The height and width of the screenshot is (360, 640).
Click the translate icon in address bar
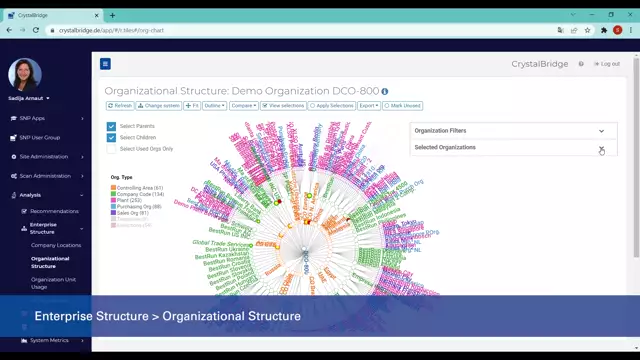coord(560,30)
